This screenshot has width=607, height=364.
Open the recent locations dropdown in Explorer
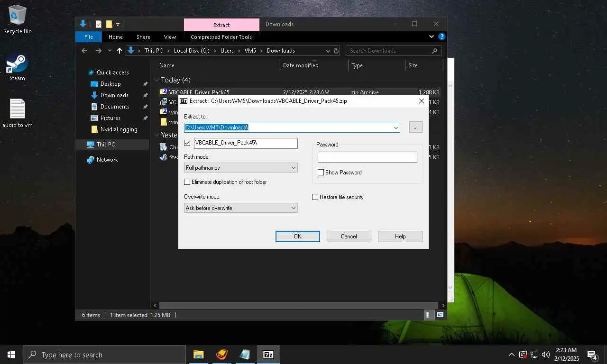click(x=110, y=51)
